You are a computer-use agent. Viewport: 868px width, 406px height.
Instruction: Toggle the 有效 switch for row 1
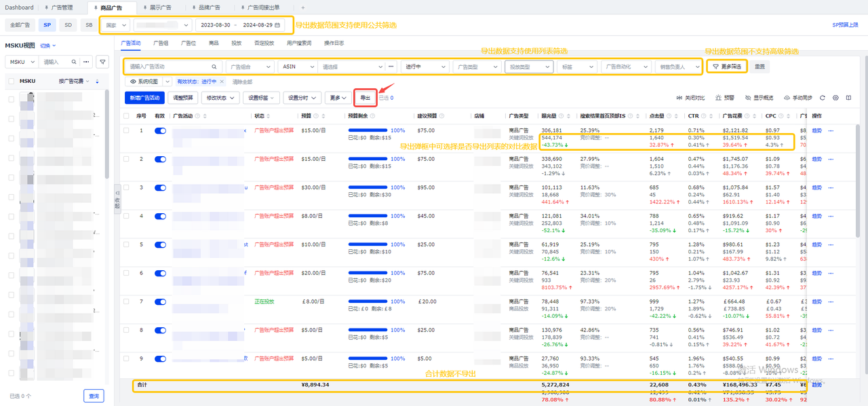160,130
